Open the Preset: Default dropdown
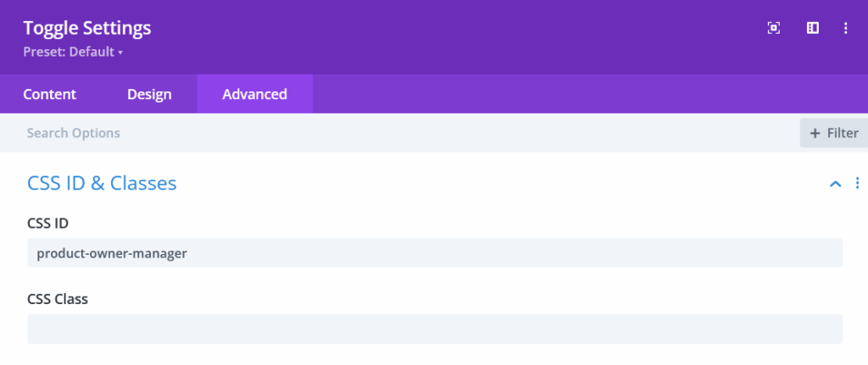The height and width of the screenshot is (365, 868). pyautogui.click(x=73, y=52)
